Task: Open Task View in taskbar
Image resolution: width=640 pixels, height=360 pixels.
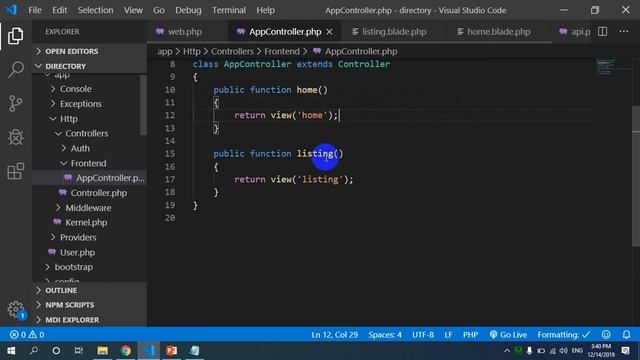Action: 79,351
